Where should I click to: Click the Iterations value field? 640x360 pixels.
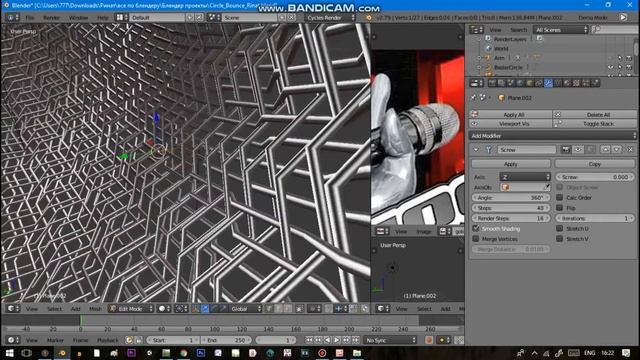click(595, 218)
